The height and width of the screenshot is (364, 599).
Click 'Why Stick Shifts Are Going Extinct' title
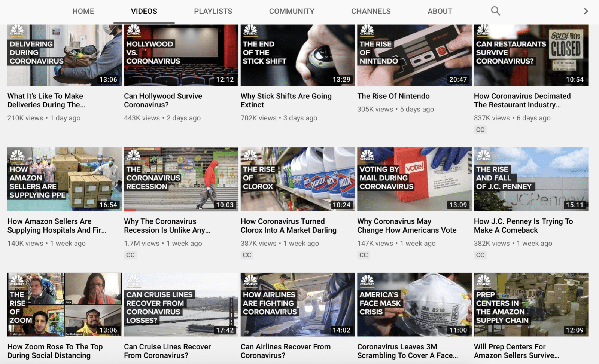pos(286,100)
